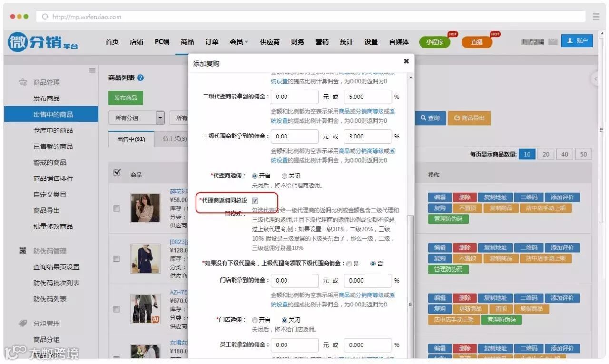The image size is (609, 364).
Task: Click the collapse chevron at the right page edge
Action: tap(596, 79)
